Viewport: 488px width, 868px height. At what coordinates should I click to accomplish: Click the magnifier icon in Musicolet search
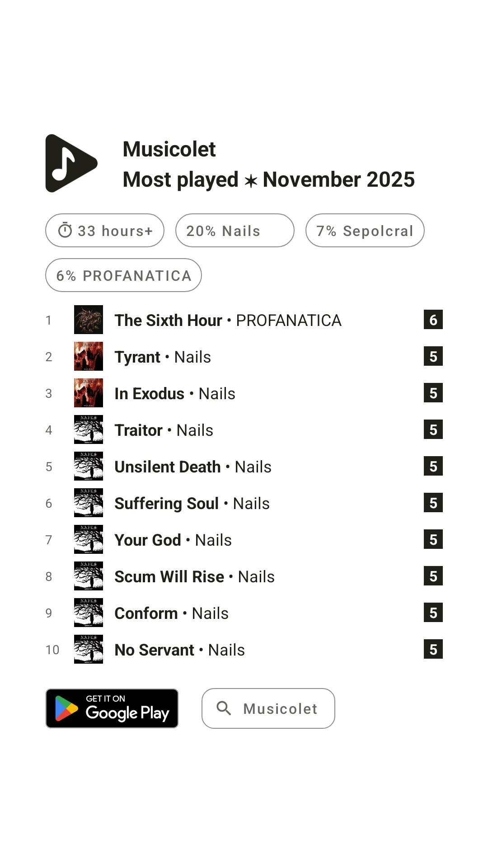coord(224,708)
